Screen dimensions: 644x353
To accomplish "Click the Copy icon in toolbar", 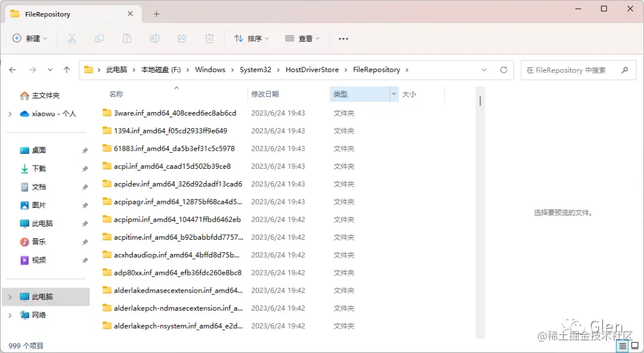I will coord(100,38).
